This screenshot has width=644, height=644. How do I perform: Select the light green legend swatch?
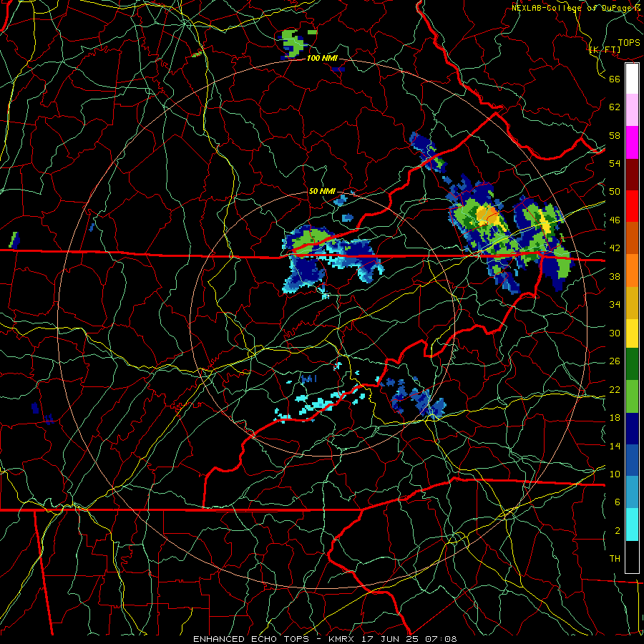click(632, 396)
